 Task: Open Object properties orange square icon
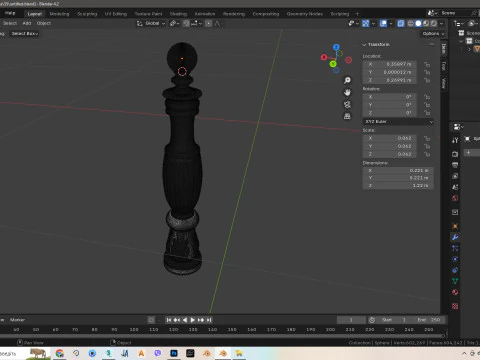pyautogui.click(x=455, y=226)
